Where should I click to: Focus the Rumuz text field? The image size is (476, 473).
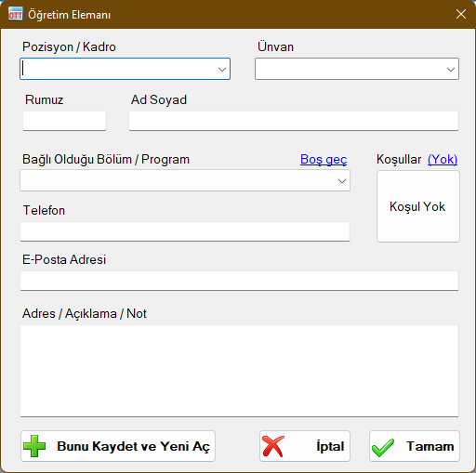coord(64,121)
